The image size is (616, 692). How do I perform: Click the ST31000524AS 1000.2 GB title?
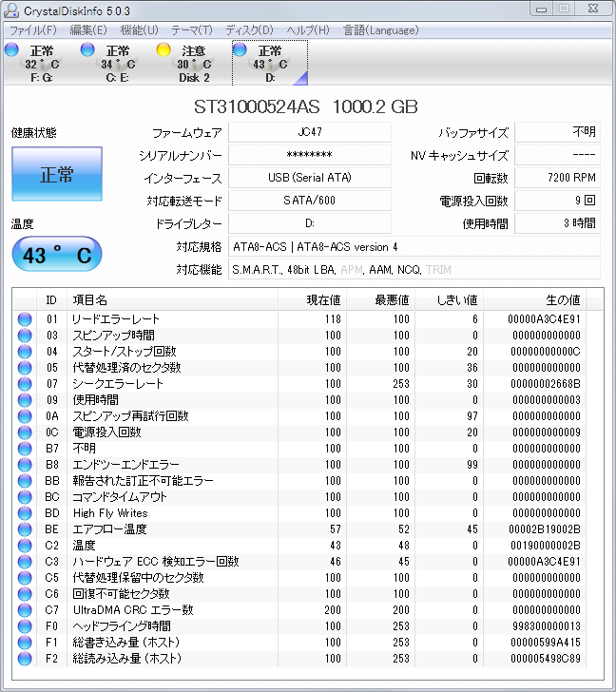point(306,106)
